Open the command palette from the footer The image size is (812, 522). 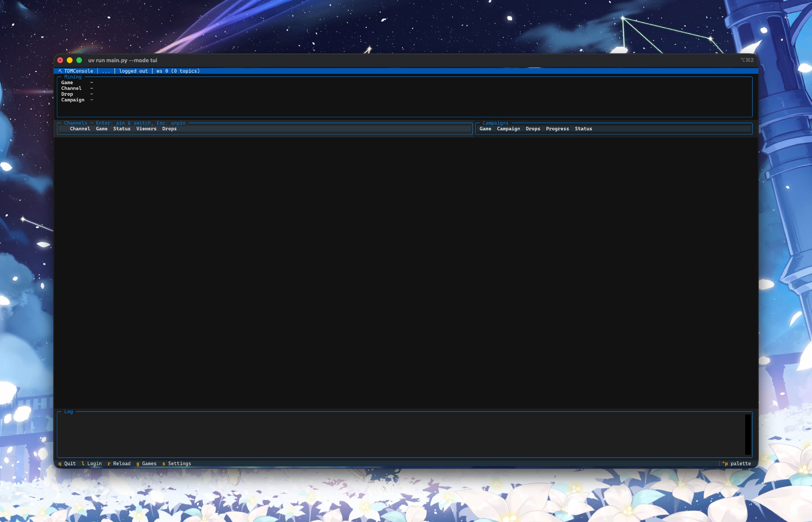pyautogui.click(x=737, y=463)
